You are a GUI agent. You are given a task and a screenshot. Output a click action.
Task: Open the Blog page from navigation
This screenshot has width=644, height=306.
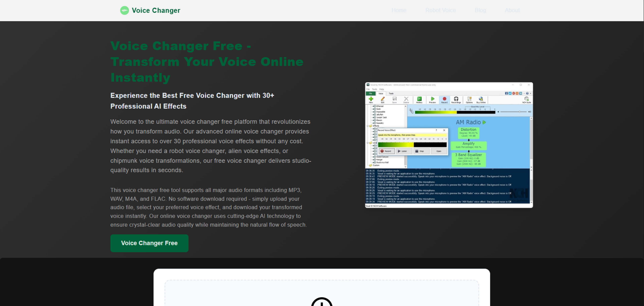point(480,10)
